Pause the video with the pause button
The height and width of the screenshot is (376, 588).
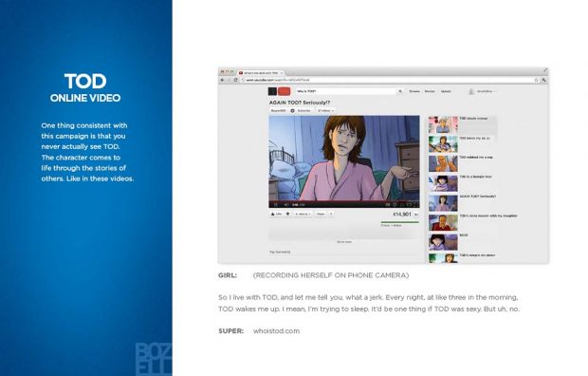(x=275, y=205)
